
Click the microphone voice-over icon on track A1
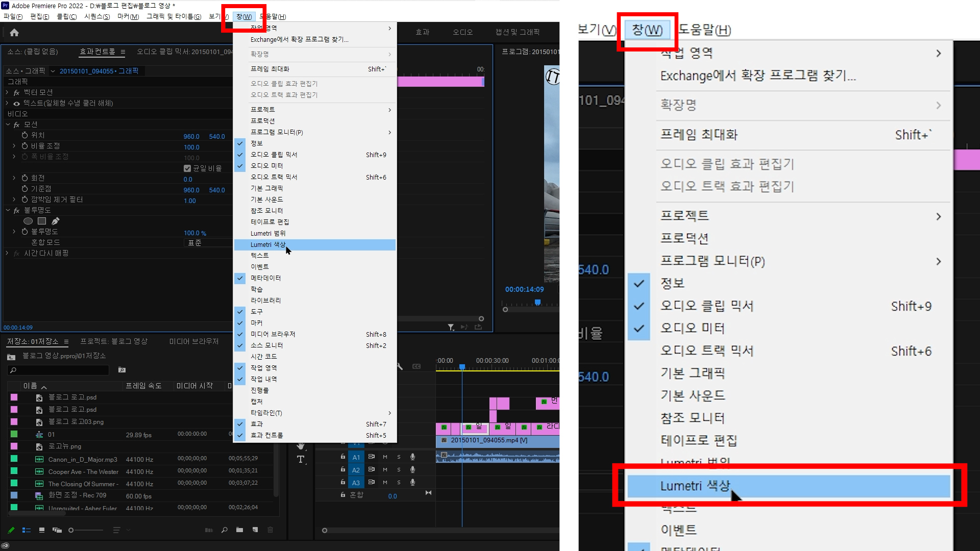pos(412,457)
